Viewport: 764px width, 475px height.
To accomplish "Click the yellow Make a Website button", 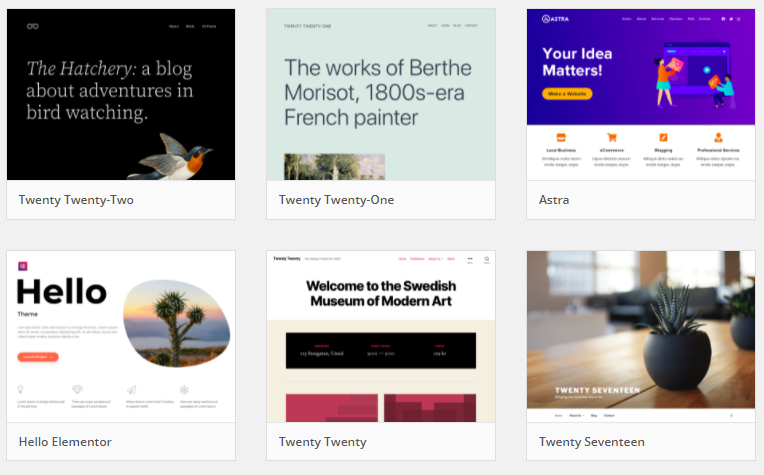I will pos(567,94).
